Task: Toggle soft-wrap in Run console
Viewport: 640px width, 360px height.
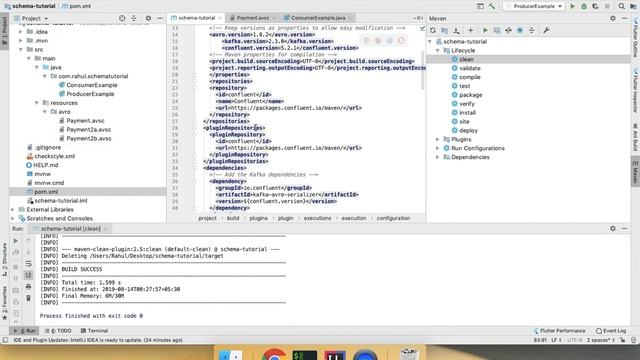Action: coord(28,264)
